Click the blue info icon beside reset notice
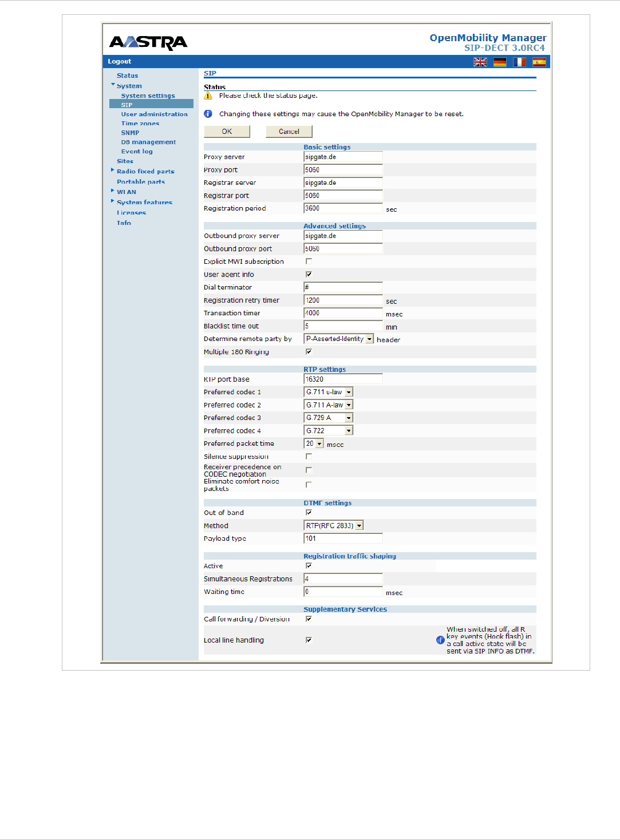620x840 pixels. tap(208, 114)
